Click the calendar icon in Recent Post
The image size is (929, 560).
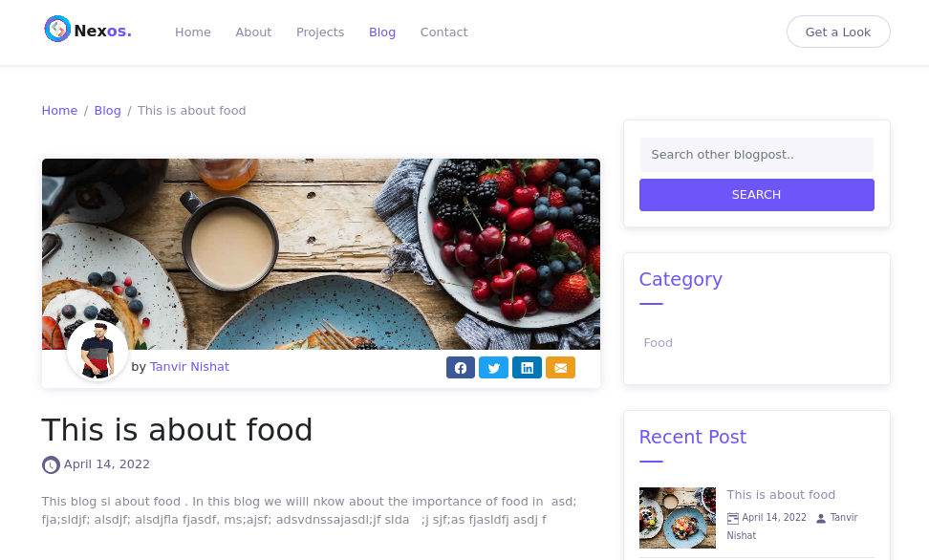[x=733, y=518]
